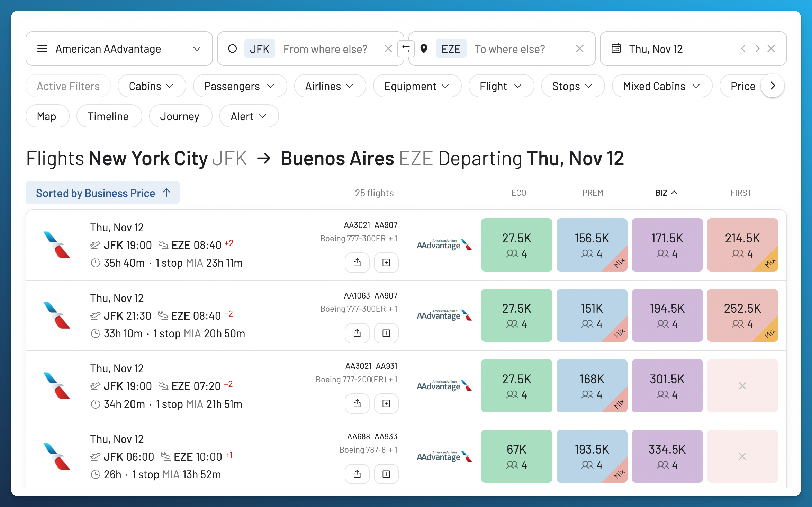The height and width of the screenshot is (507, 812).
Task: Select 194.5K business fare tile
Action: click(667, 315)
